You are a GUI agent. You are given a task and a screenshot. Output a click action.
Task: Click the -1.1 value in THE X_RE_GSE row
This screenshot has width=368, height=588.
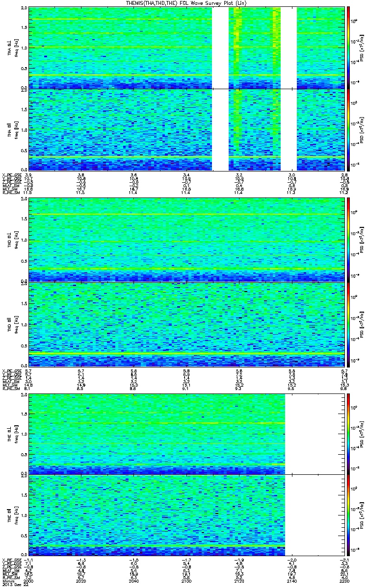tap(28, 559)
